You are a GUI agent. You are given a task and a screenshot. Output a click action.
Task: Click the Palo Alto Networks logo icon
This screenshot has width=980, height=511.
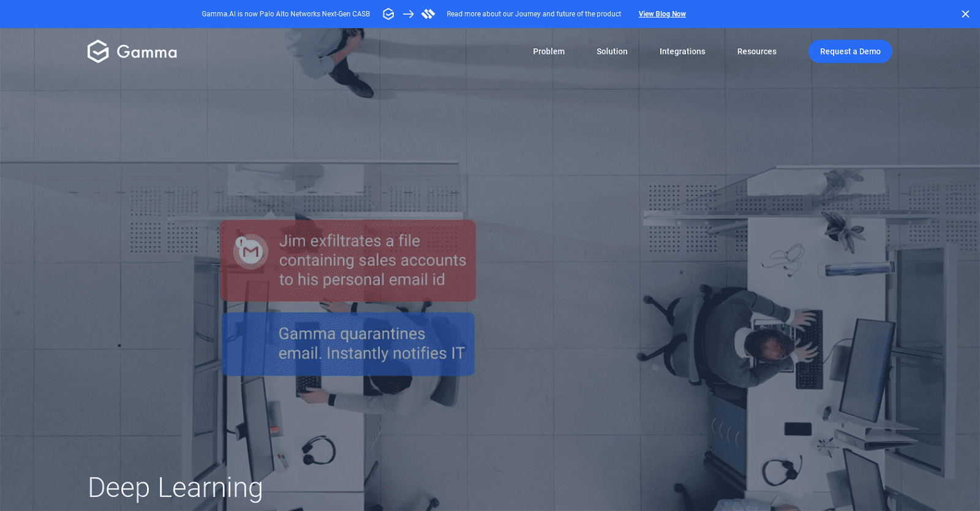pyautogui.click(x=428, y=14)
